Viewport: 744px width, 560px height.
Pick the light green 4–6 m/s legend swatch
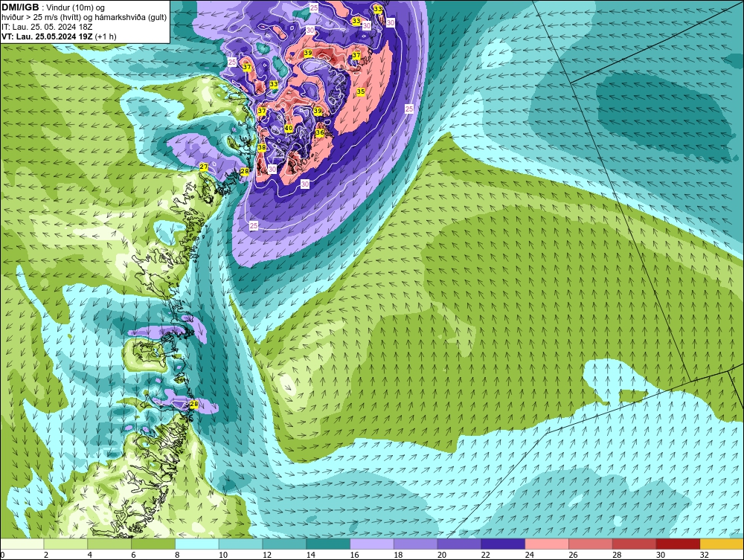(109, 544)
